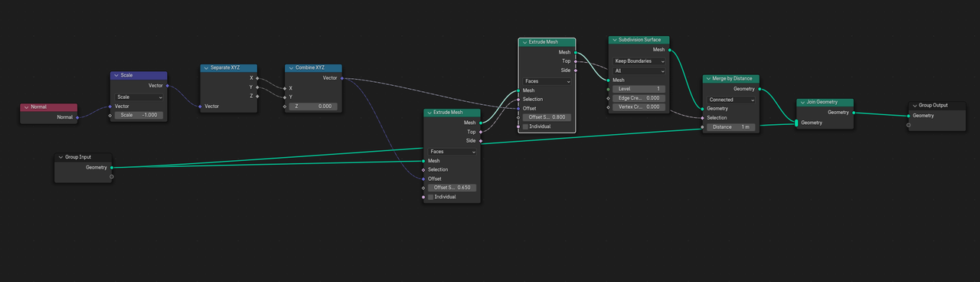This screenshot has height=282, width=980.
Task: Click the Subdivision Level 1 field
Action: pyautogui.click(x=639, y=89)
